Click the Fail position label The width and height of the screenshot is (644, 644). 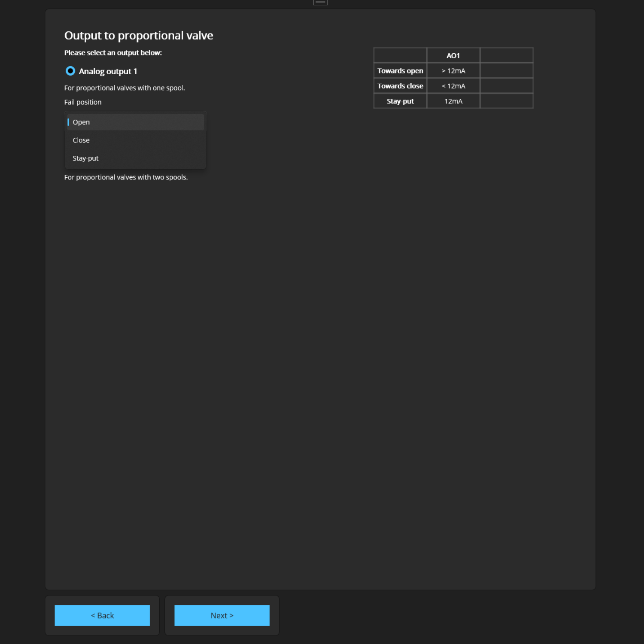click(83, 102)
